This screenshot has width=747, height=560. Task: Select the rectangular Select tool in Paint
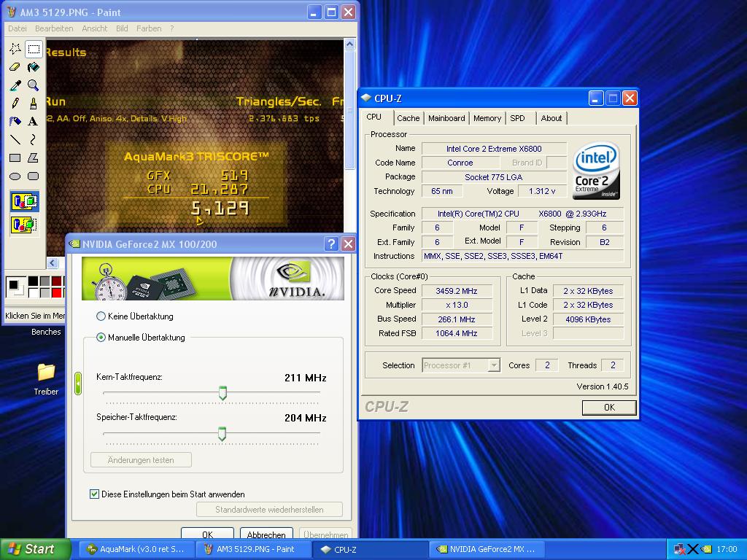[34, 49]
